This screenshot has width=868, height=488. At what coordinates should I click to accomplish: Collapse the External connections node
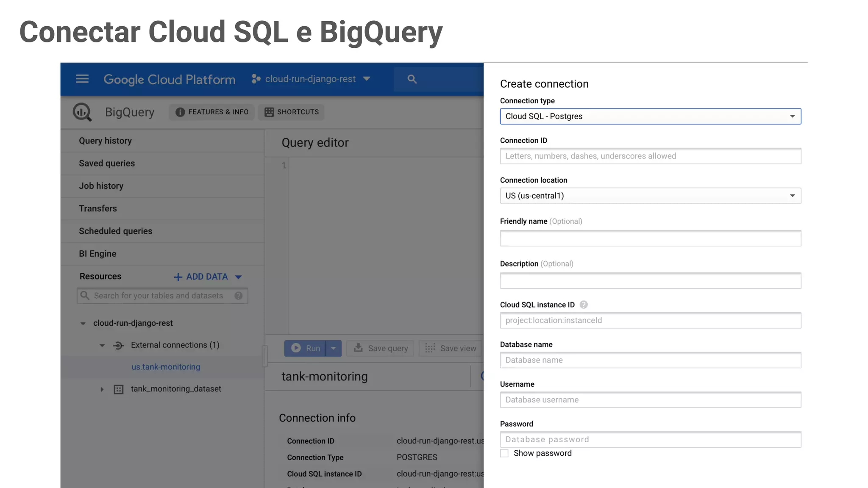102,346
